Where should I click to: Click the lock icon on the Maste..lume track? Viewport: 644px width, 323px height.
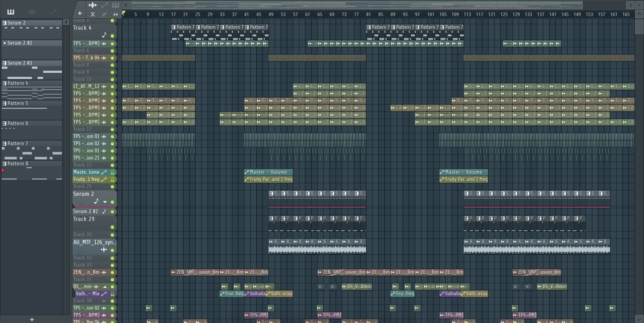pyautogui.click(x=112, y=172)
